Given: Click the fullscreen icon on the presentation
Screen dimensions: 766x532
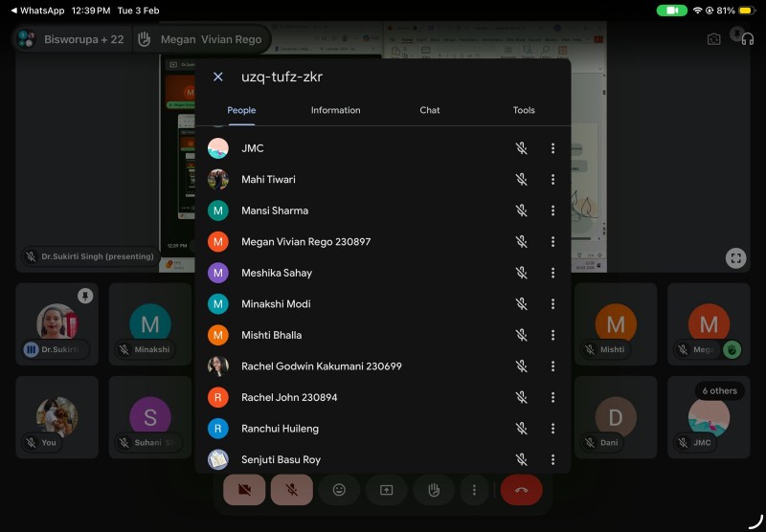Looking at the screenshot, I should click(735, 257).
